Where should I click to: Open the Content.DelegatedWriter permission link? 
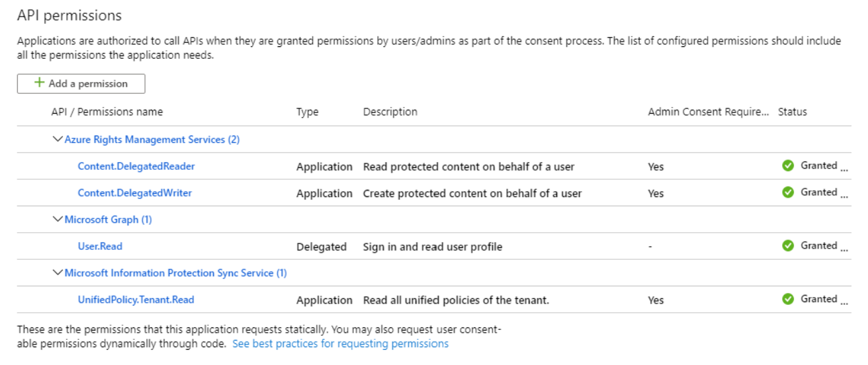[135, 193]
